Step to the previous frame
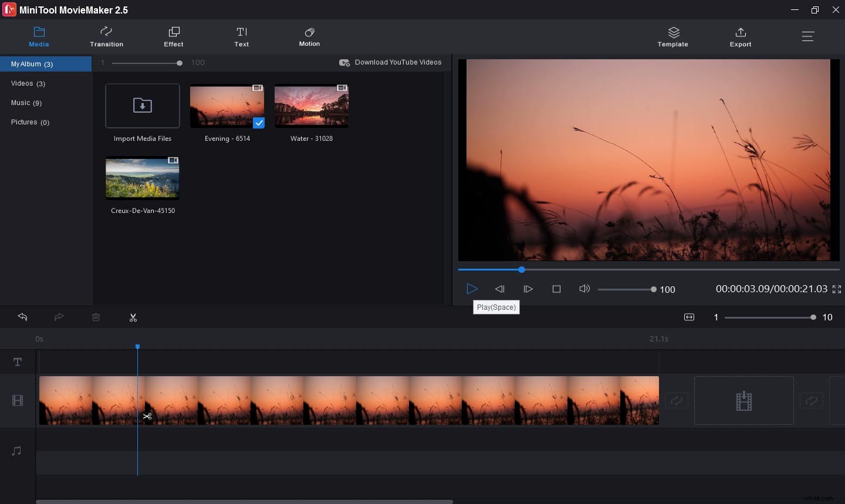This screenshot has width=845, height=504. [x=500, y=289]
